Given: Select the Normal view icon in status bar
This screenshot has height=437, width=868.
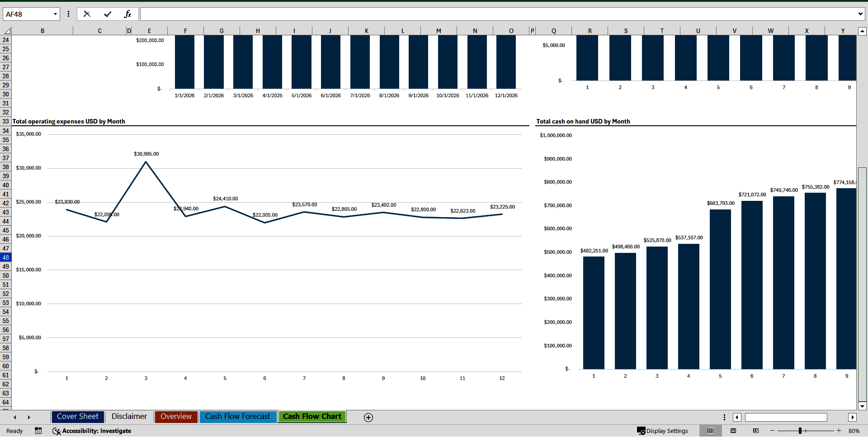Looking at the screenshot, I should tap(710, 431).
